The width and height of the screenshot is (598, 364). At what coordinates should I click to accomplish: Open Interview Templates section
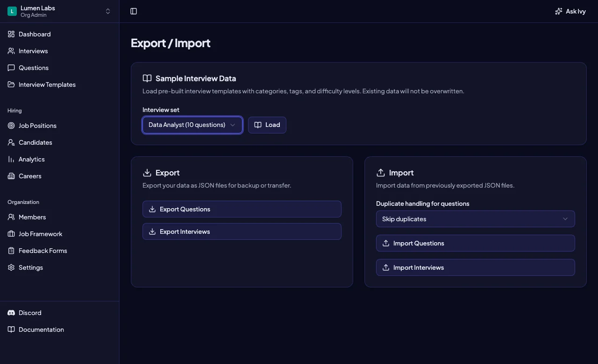60,84
